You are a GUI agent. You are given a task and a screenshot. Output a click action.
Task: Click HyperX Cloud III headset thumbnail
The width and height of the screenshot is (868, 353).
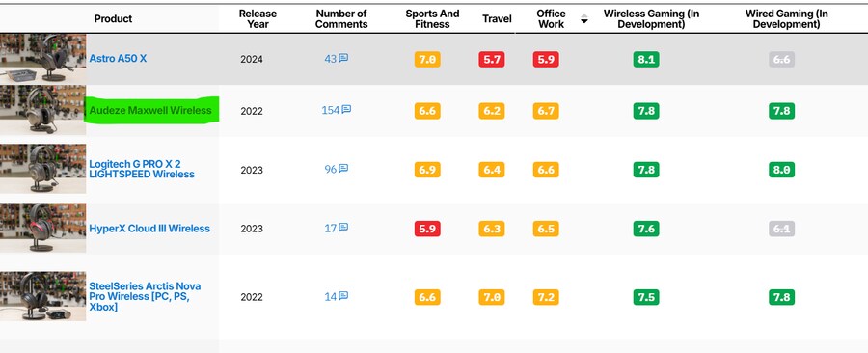[x=42, y=228]
